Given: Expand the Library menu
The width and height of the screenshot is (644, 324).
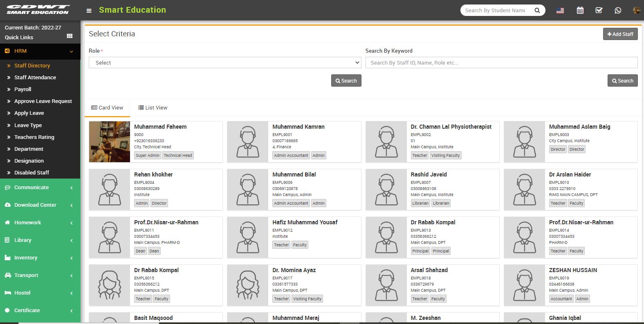Looking at the screenshot, I should point(40,240).
